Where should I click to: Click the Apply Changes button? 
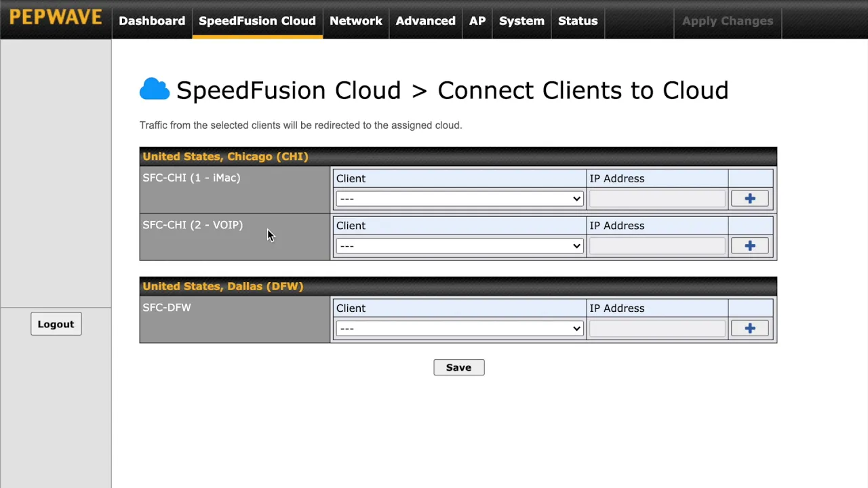click(x=728, y=20)
